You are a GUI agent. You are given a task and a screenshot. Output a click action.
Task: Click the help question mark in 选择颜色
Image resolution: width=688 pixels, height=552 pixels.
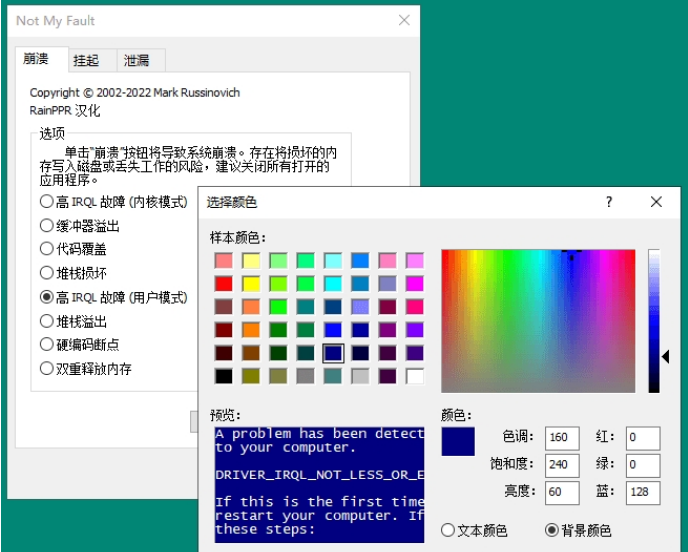click(609, 202)
